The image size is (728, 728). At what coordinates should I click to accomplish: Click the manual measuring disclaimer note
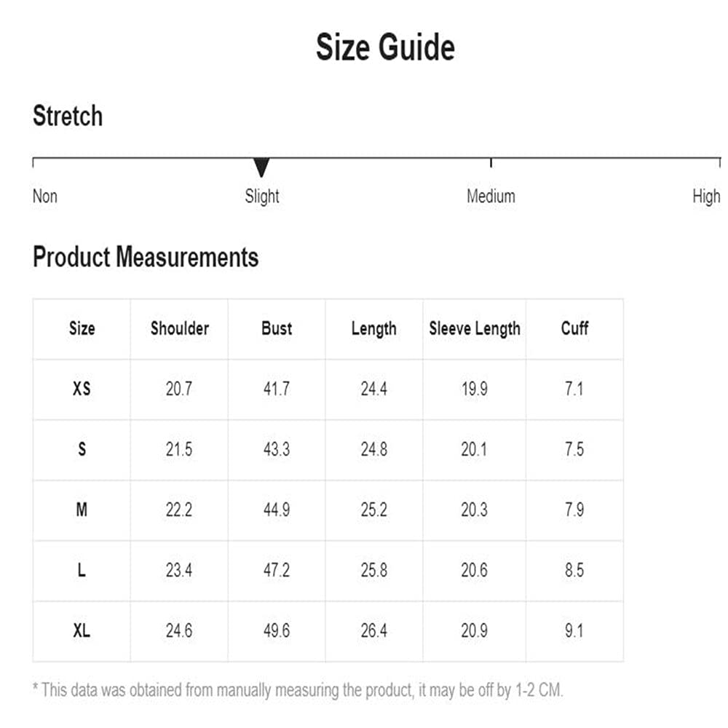point(298,690)
